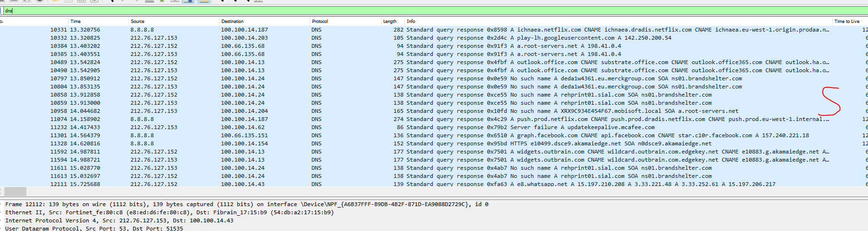Select packet 10858 rehprint01.sial.com response

click(434, 95)
